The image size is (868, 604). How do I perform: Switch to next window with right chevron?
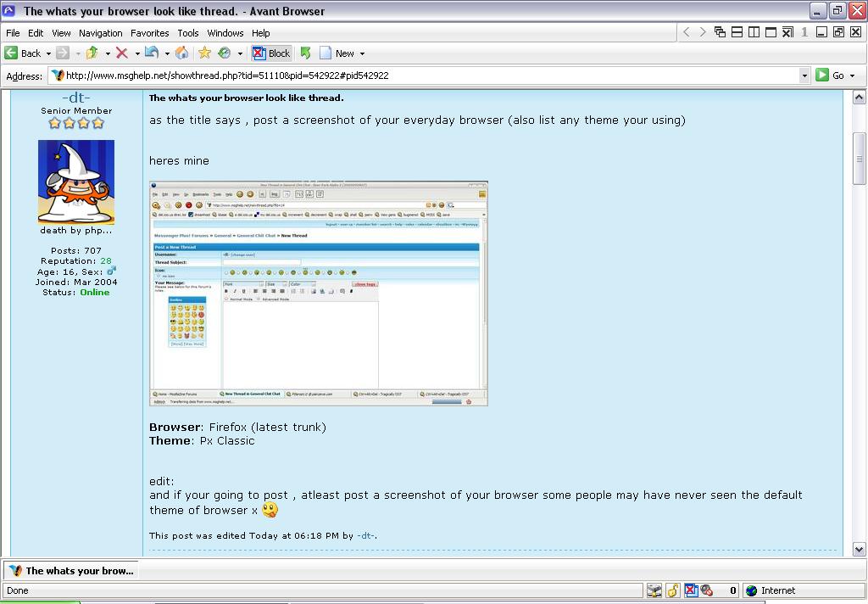[703, 32]
